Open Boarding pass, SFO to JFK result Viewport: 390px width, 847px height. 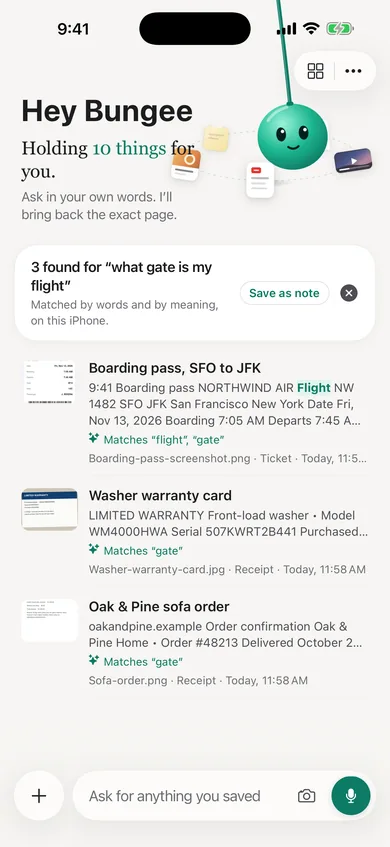coord(195,414)
